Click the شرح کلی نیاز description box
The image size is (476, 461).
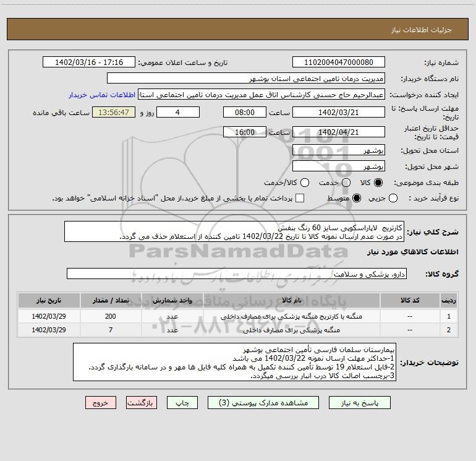tap(234, 232)
